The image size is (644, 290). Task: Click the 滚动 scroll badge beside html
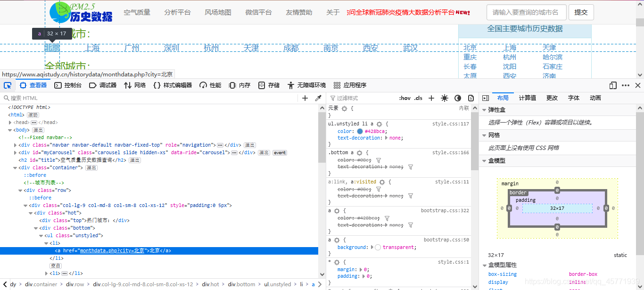[33, 115]
